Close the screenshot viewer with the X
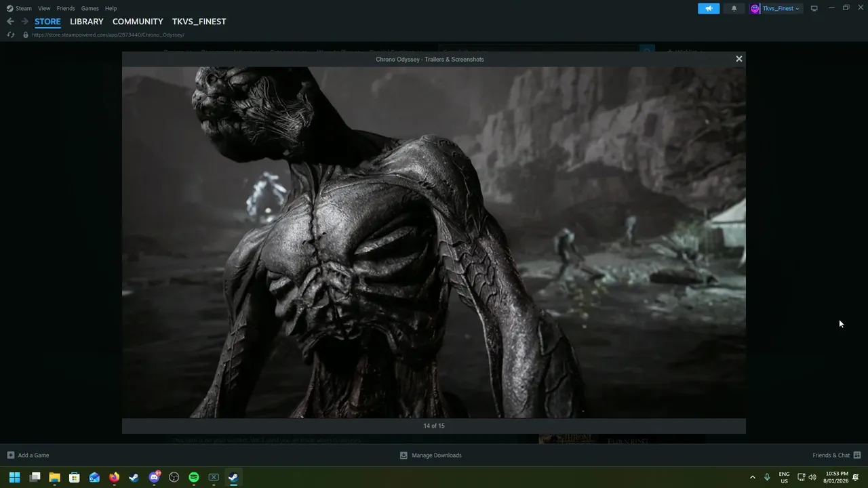Image resolution: width=868 pixels, height=488 pixels. (x=739, y=59)
